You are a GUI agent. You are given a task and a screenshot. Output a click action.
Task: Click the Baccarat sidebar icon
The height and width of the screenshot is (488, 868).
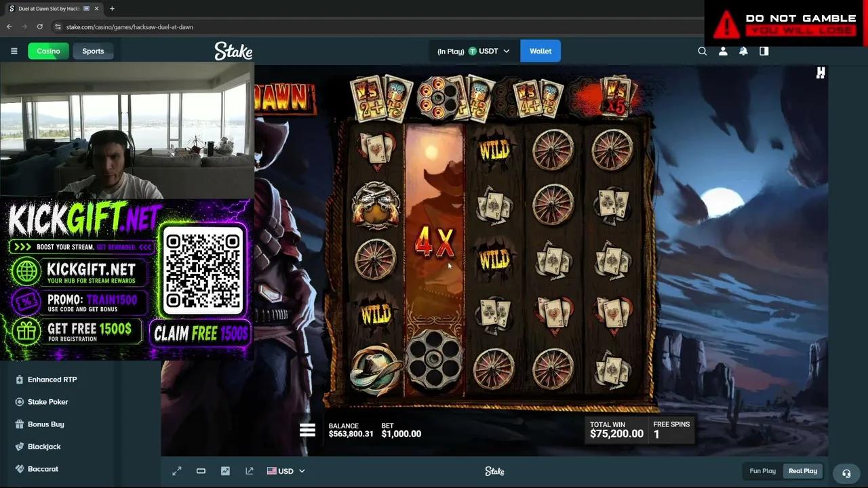coord(20,469)
